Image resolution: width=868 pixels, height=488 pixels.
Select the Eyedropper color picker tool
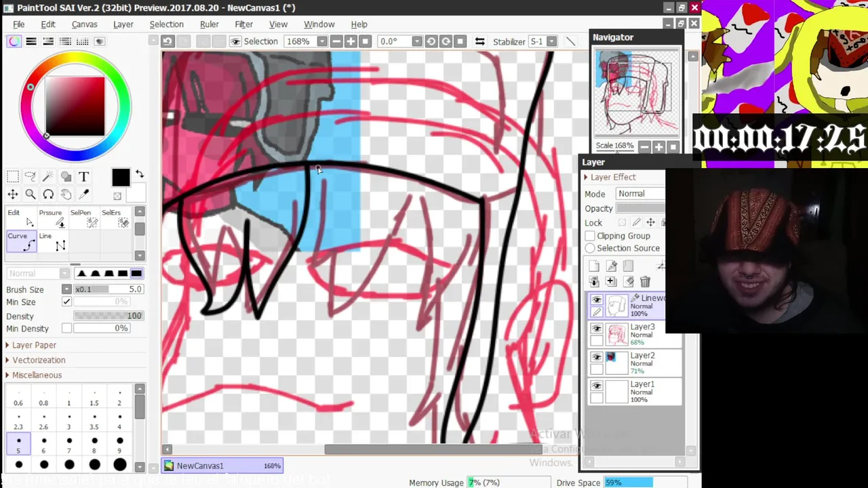(x=83, y=195)
